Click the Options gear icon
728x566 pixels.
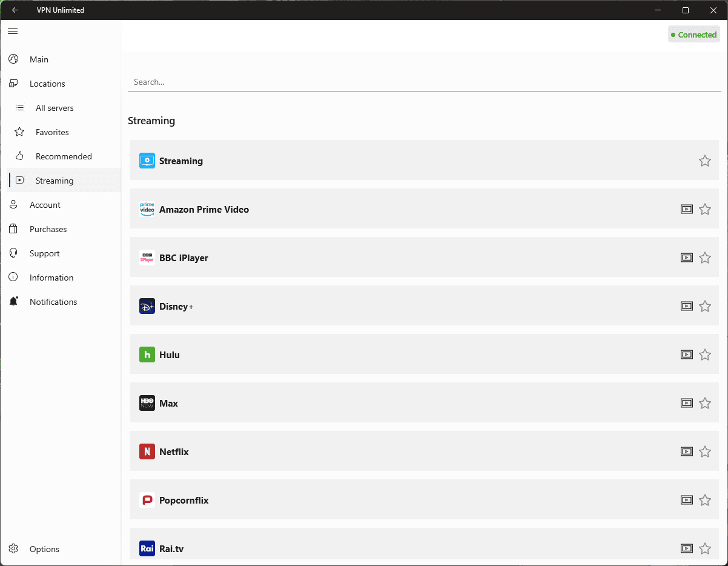pos(13,549)
